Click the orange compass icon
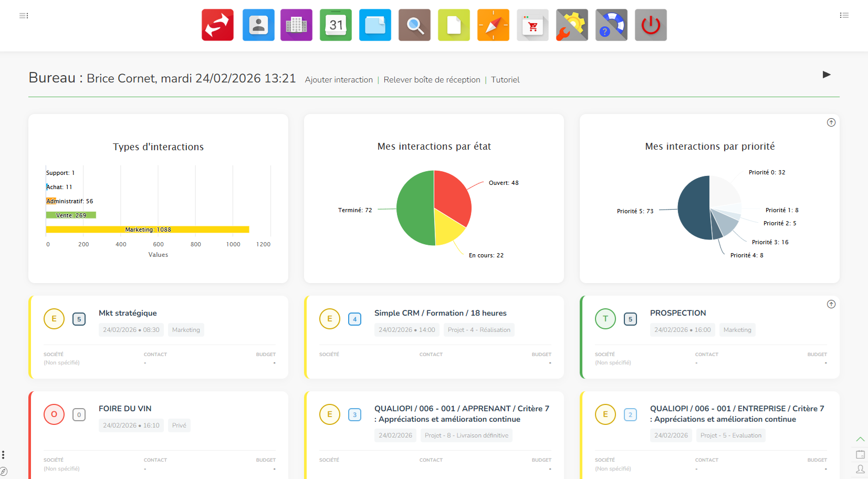The height and width of the screenshot is (479, 868). [x=493, y=25]
